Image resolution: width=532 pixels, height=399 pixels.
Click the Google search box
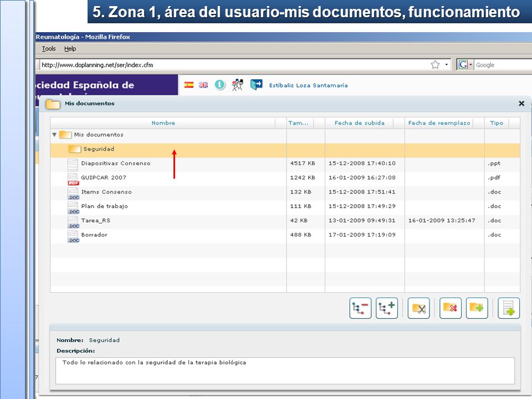pyautogui.click(x=503, y=64)
